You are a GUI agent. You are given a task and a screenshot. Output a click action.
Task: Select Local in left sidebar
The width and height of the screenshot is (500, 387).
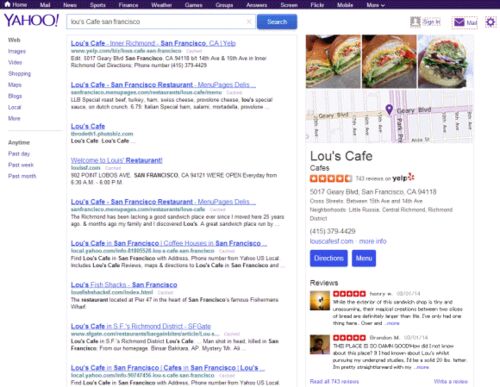click(x=14, y=107)
